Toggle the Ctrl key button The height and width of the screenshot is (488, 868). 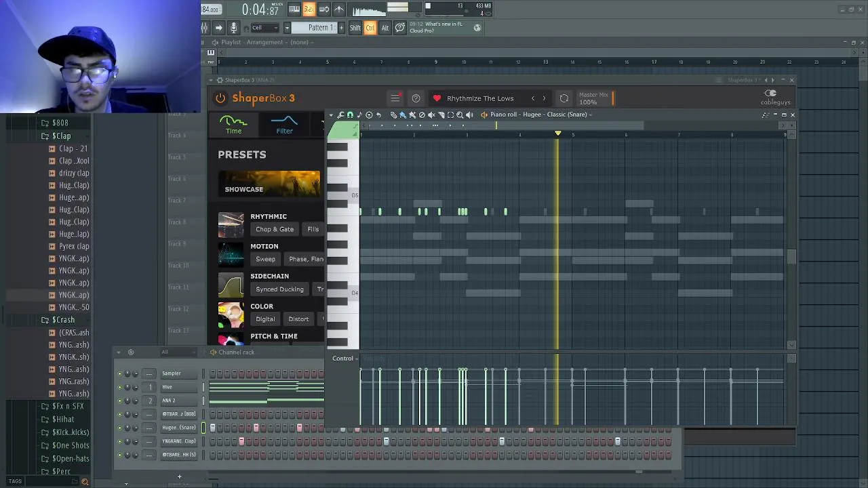coord(370,28)
